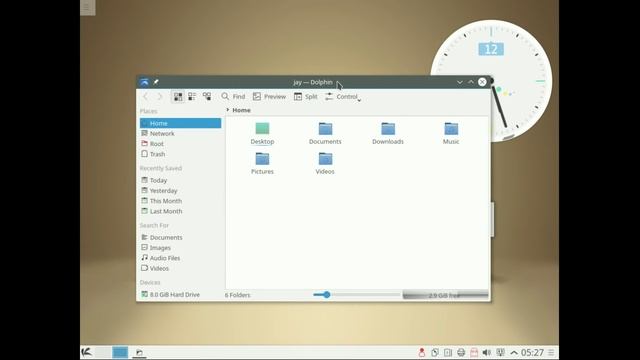The image size is (640, 360).
Task: Open the application launcher menu in taskbar
Action: tap(87, 352)
